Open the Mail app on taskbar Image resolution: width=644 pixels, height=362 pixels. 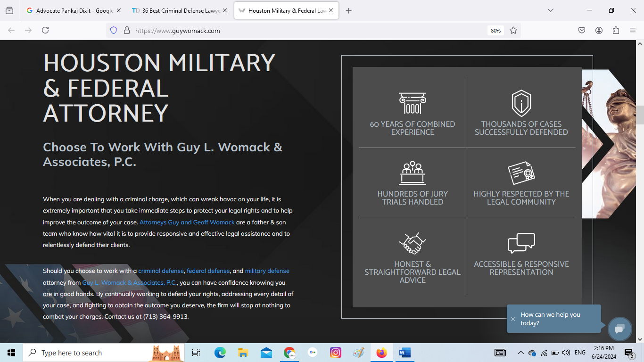click(266, 353)
